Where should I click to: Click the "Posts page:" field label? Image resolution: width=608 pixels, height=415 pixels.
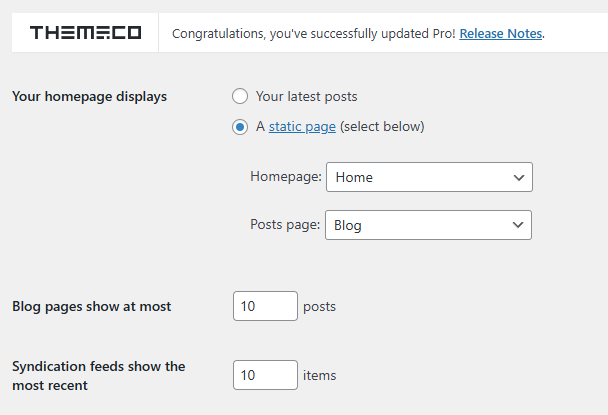pos(285,225)
